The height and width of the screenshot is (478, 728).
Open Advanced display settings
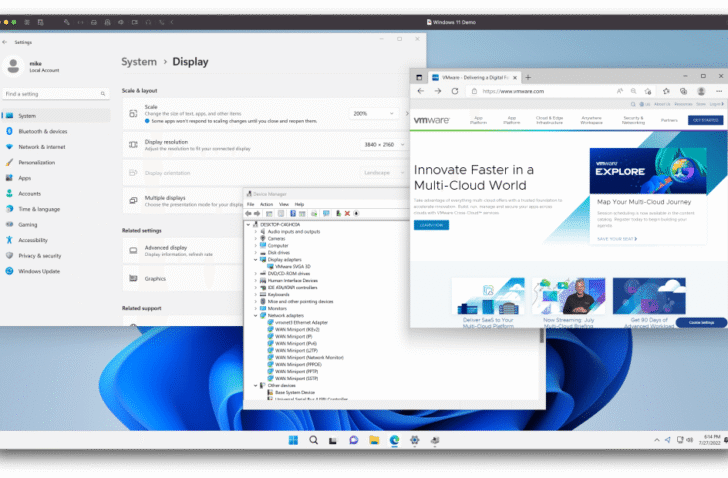coord(183,251)
